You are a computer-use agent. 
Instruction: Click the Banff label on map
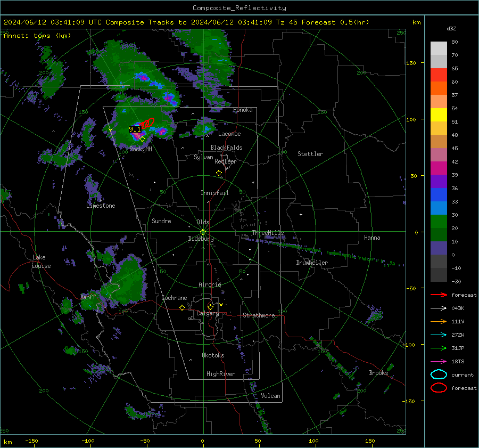[x=88, y=297]
